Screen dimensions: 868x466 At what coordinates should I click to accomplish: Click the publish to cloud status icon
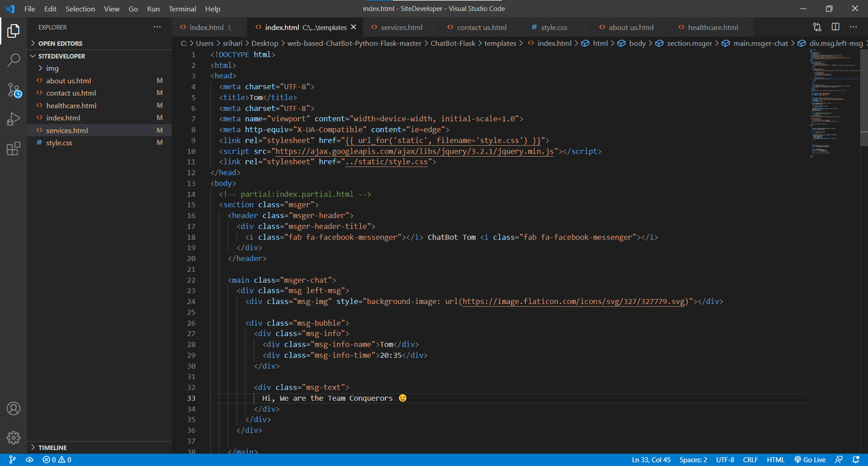click(x=30, y=460)
